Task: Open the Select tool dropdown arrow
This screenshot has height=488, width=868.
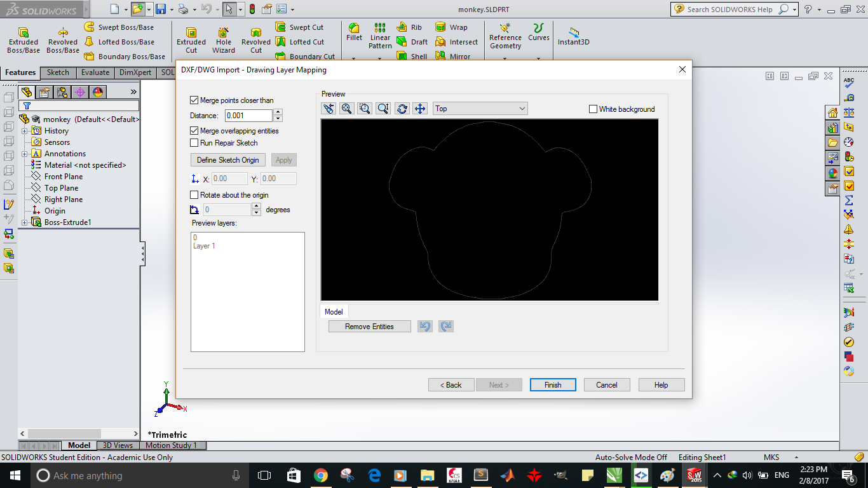Action: (240, 9)
